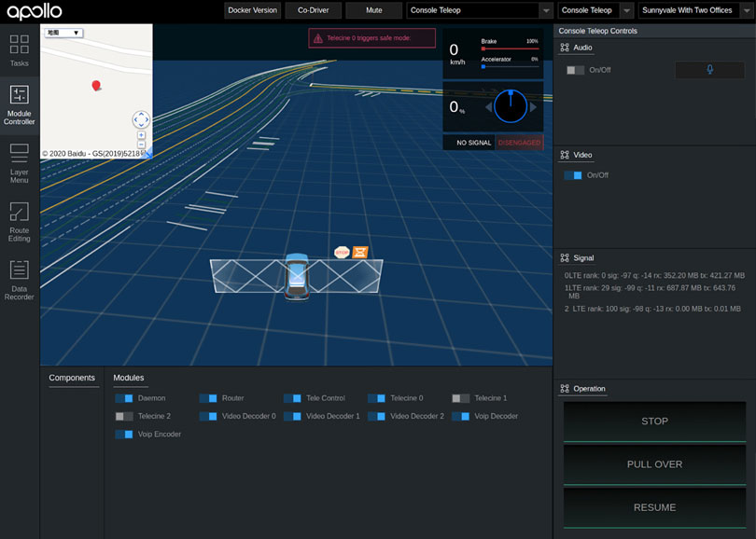756x539 pixels.
Task: Click the Operation section icon
Action: (565, 389)
